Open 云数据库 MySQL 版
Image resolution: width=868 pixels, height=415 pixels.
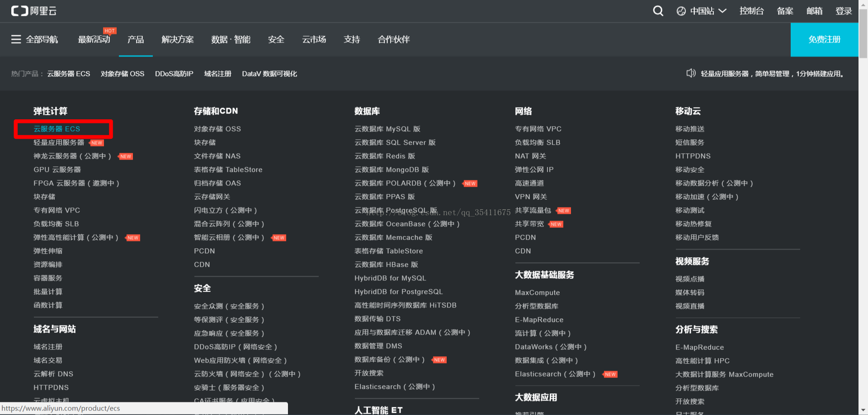click(387, 129)
